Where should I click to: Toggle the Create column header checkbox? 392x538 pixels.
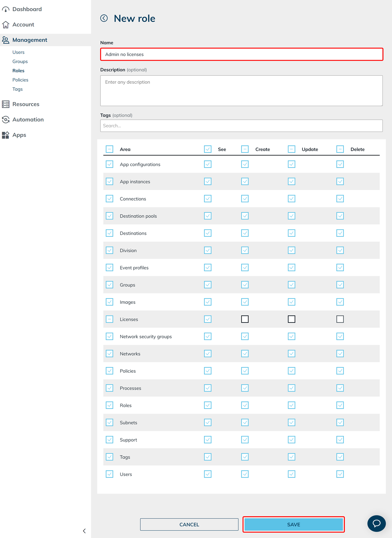point(245,149)
